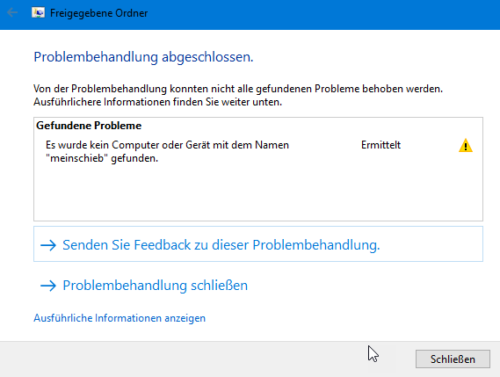Open Senden Sie Feedback zu dieser Problembehandlung
This screenshot has height=377, width=500.
[258, 244]
